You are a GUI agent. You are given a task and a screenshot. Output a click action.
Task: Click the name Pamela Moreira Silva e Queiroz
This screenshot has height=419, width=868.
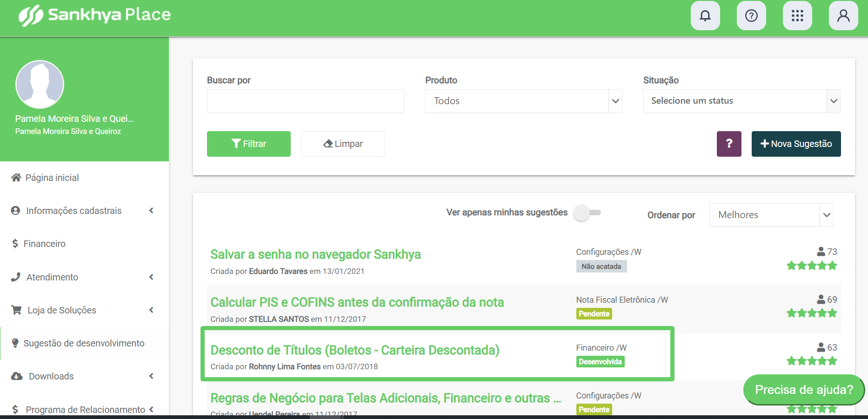pyautogui.click(x=68, y=131)
